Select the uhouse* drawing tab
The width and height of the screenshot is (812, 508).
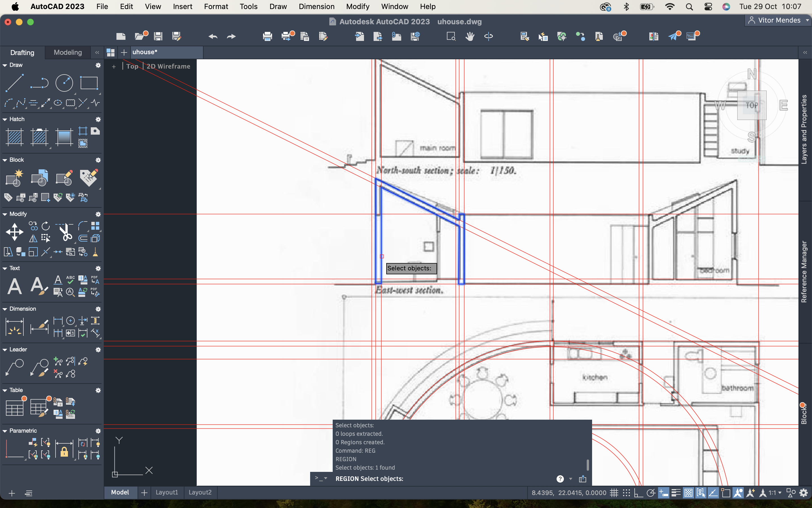[x=166, y=52]
